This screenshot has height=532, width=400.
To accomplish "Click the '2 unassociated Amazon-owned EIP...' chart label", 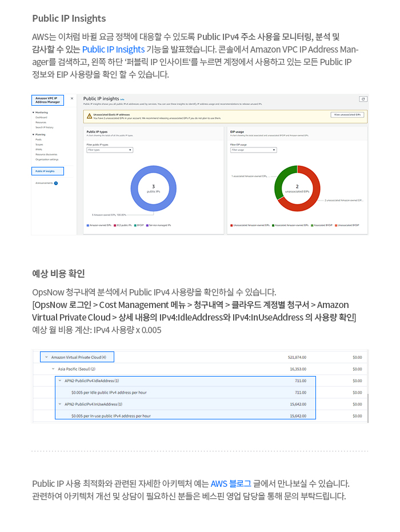I will pos(344,201).
